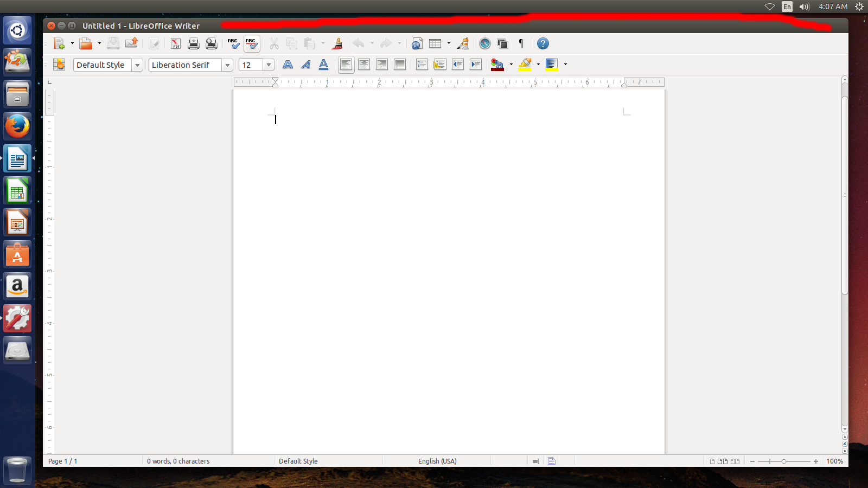Click the zoom slider handle

click(x=783, y=461)
